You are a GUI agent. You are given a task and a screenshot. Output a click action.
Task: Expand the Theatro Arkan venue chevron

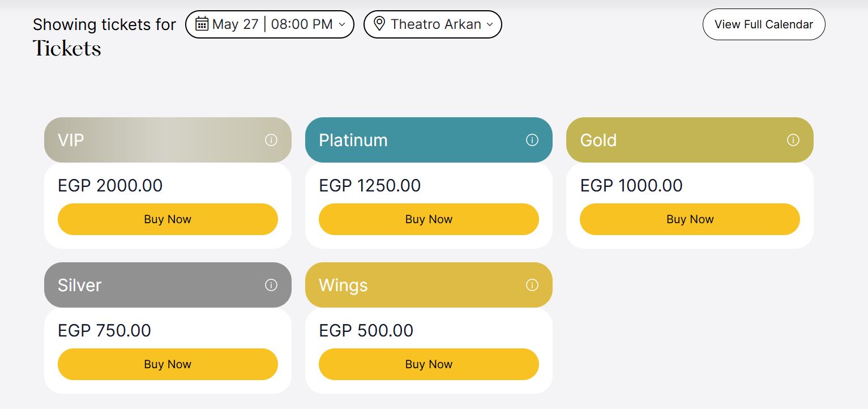click(490, 24)
